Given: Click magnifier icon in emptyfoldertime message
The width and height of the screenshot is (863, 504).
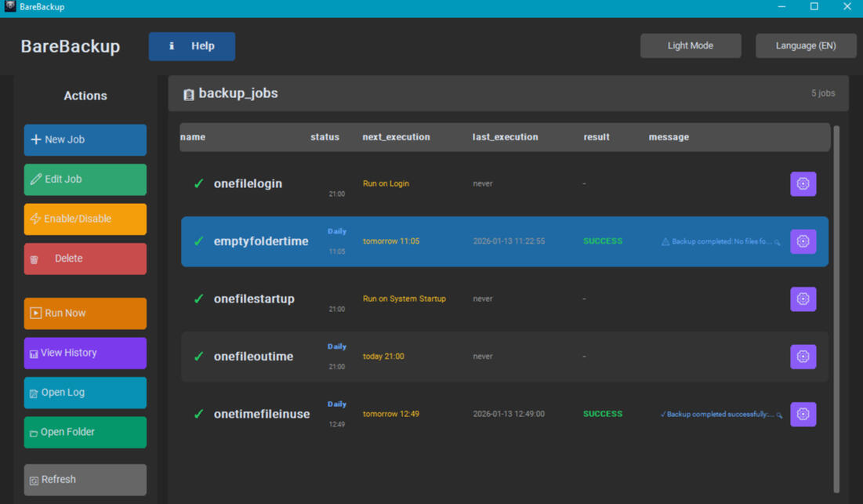Looking at the screenshot, I should pos(778,242).
